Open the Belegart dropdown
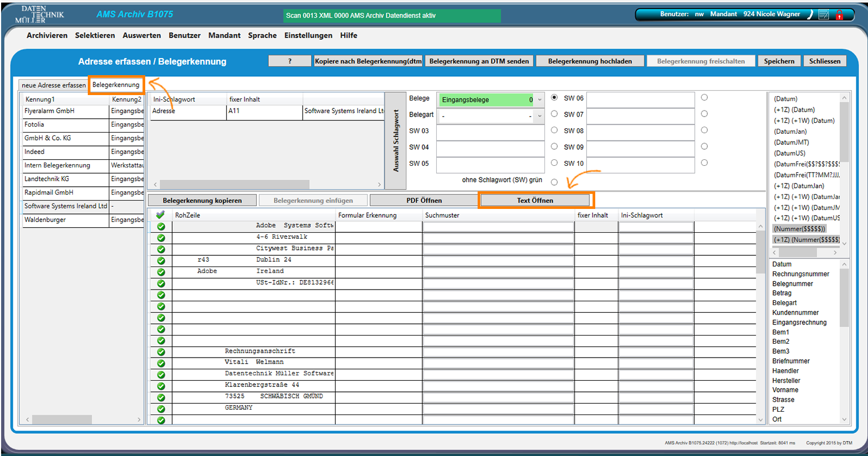Image resolution: width=868 pixels, height=456 pixels. click(x=539, y=116)
